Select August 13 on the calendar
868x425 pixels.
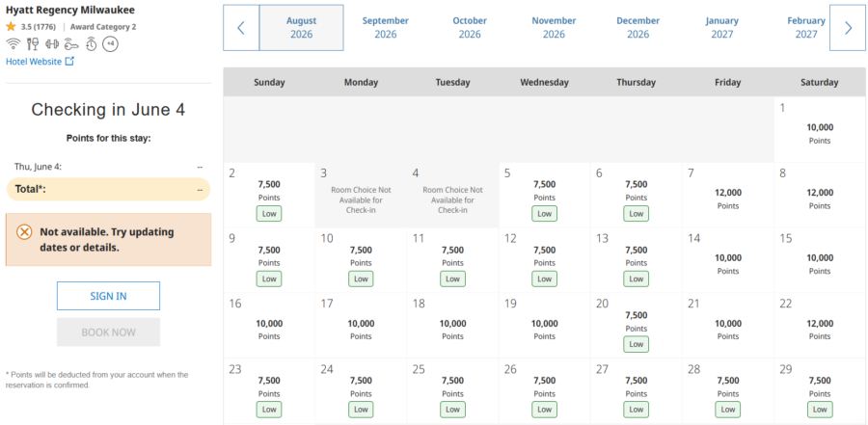pos(637,260)
